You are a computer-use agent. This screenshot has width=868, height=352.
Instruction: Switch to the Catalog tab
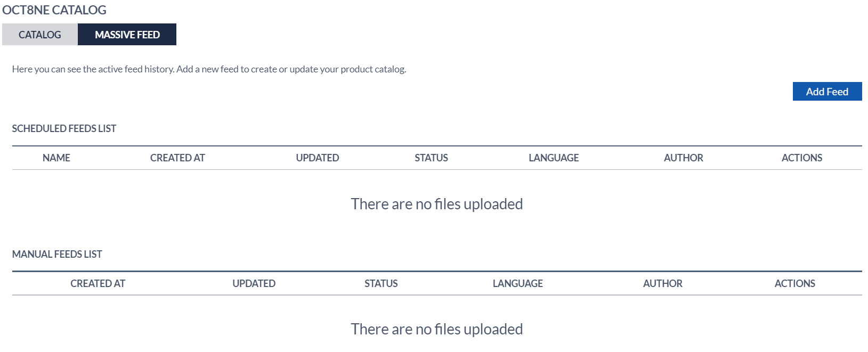[40, 35]
